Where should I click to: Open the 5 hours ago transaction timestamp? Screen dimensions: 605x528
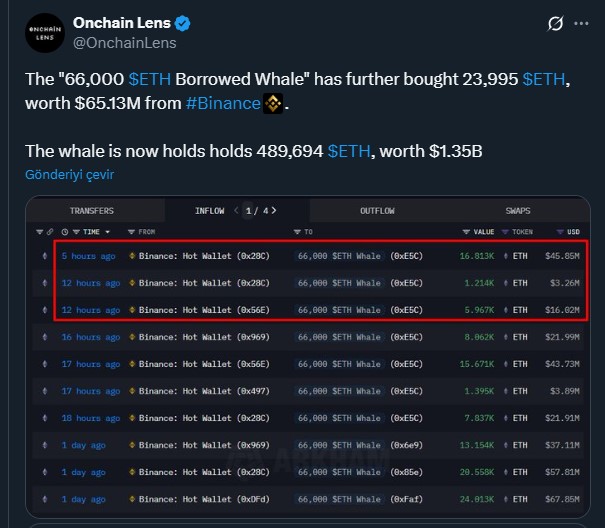click(90, 256)
